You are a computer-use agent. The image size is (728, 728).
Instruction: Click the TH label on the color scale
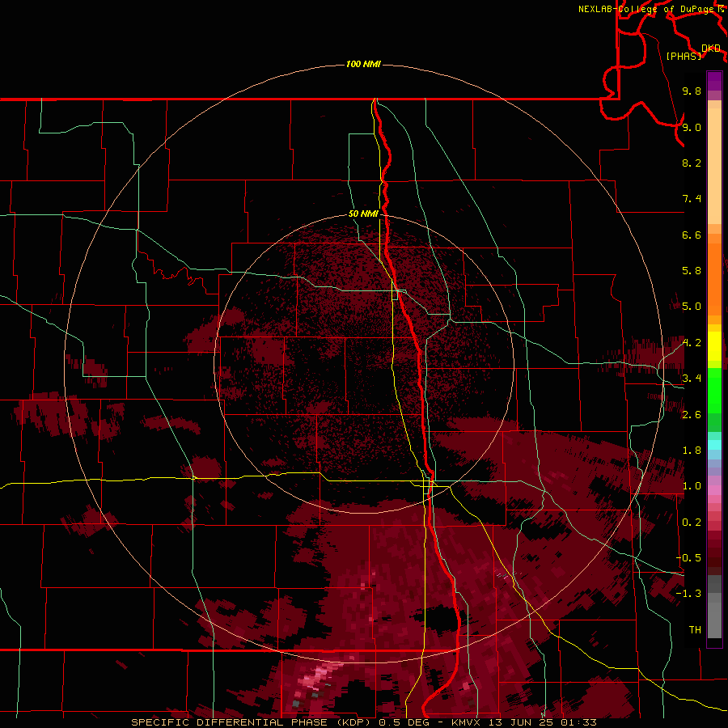pos(695,630)
